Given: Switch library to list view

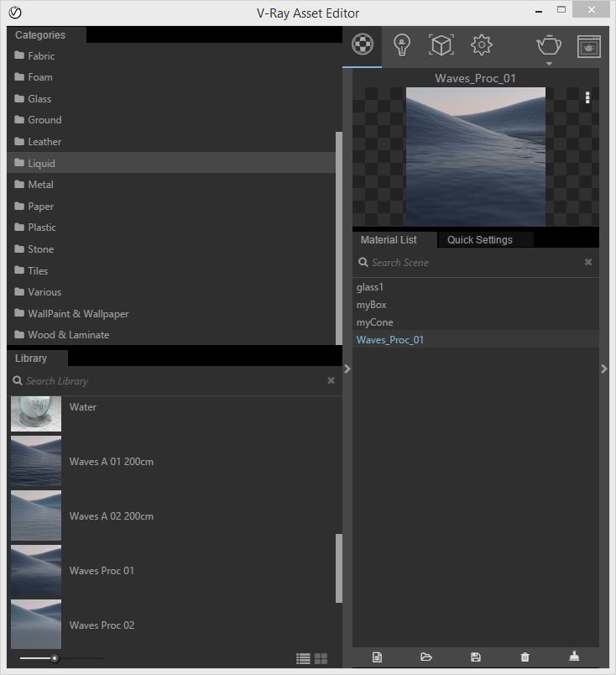Looking at the screenshot, I should (303, 659).
